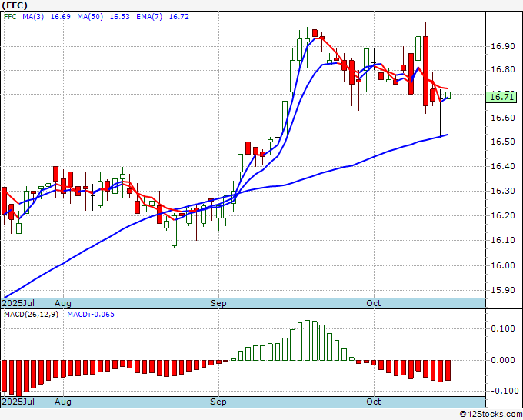Click the 15.90 price axis label

tap(503, 290)
